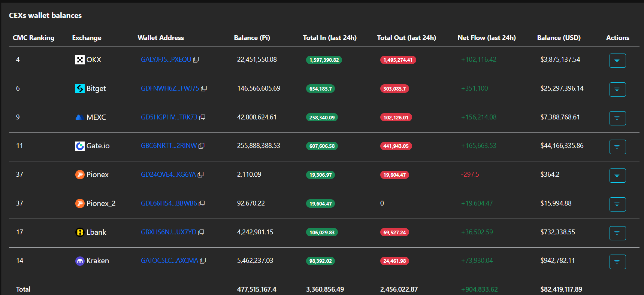Click the total Pi balance 477,515,167.4
The image size is (644, 295).
click(x=257, y=289)
